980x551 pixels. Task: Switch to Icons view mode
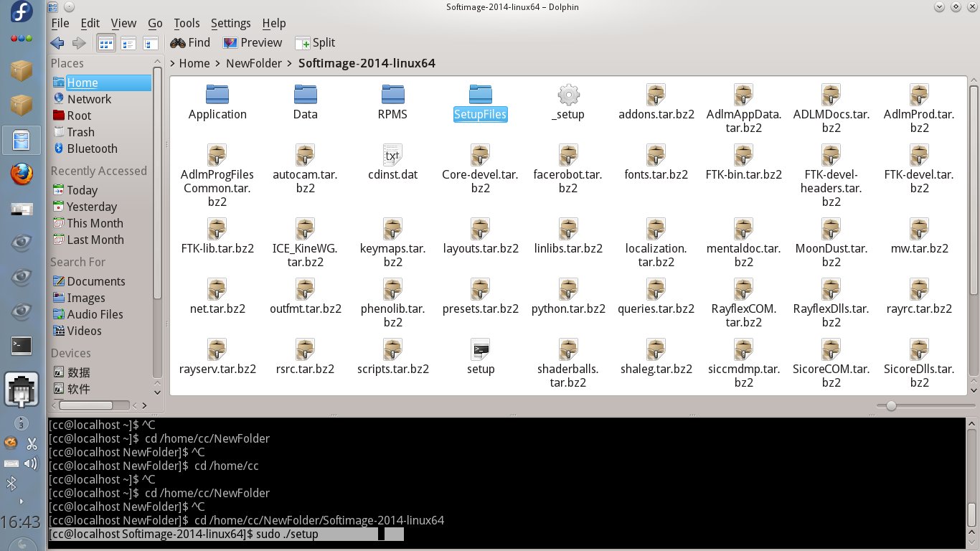105,43
